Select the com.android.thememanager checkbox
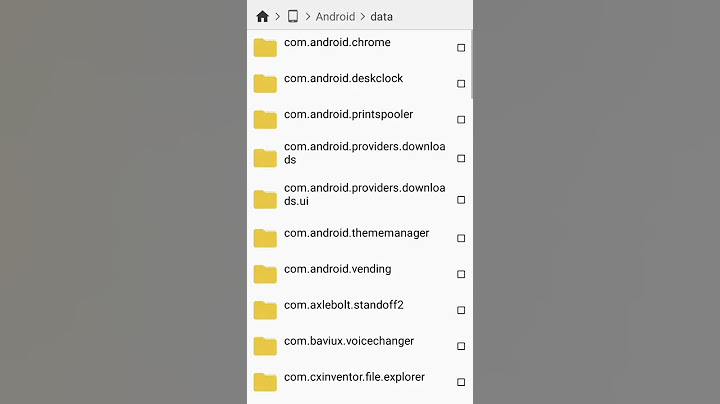 coord(461,238)
